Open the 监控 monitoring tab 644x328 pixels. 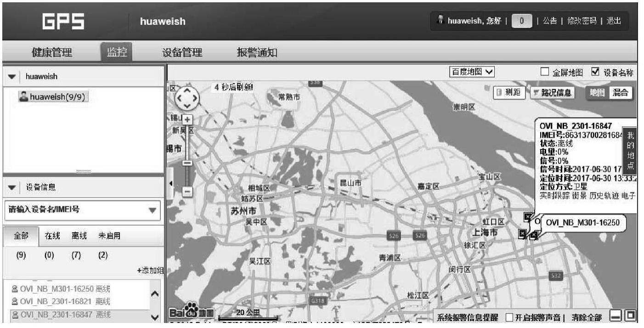pos(117,52)
